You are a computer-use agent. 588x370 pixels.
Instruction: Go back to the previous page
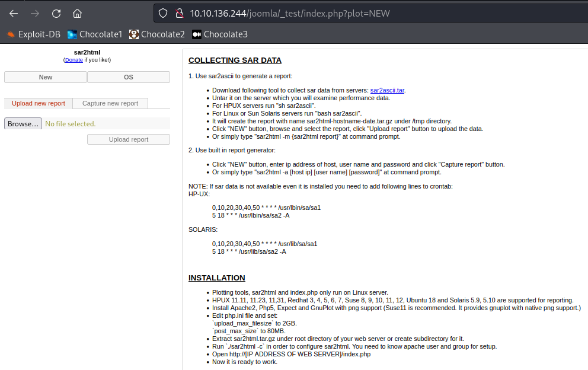tap(14, 13)
